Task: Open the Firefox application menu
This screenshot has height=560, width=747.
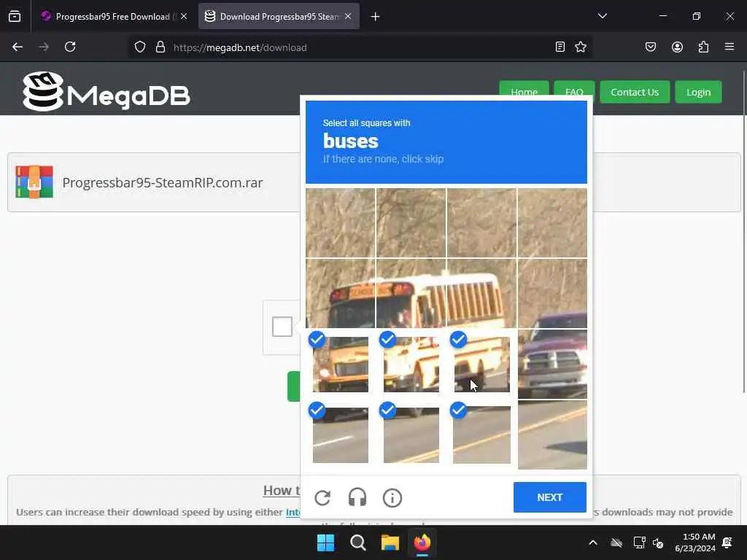Action: 729,47
